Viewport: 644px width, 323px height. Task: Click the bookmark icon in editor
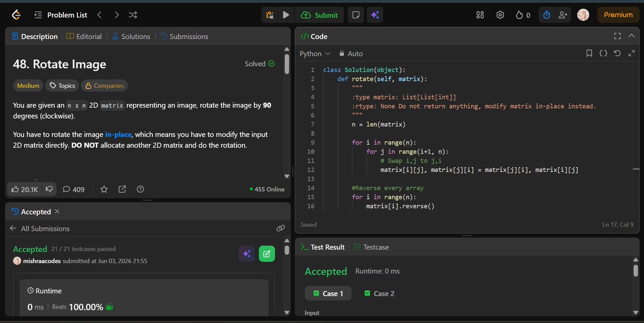click(589, 54)
